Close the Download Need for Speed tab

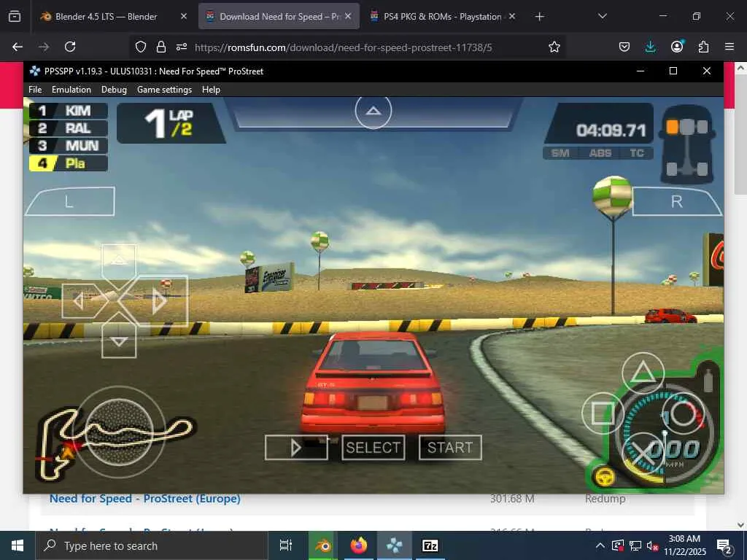[348, 16]
